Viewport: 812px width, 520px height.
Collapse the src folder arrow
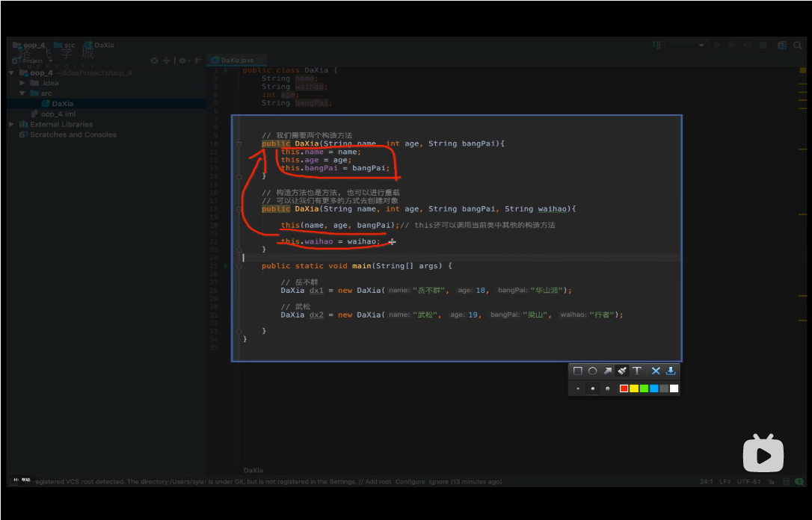(x=22, y=93)
